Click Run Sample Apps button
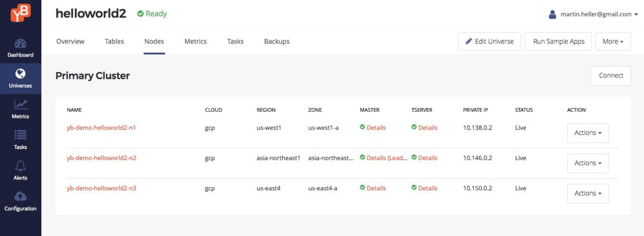This screenshot has height=236, width=644. click(558, 41)
